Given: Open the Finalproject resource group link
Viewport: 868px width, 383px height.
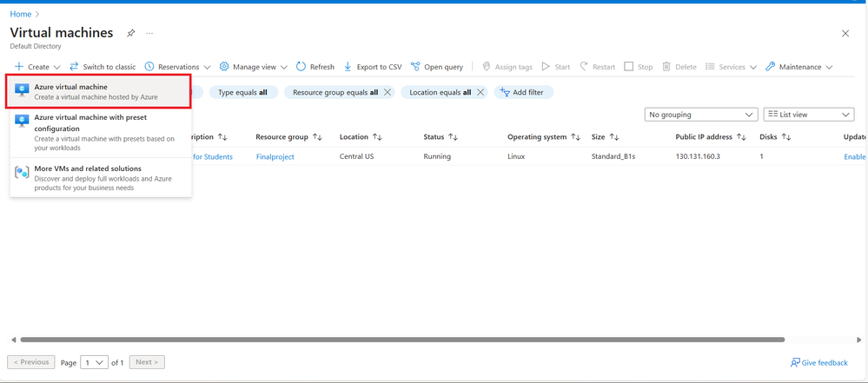Looking at the screenshot, I should click(x=275, y=156).
